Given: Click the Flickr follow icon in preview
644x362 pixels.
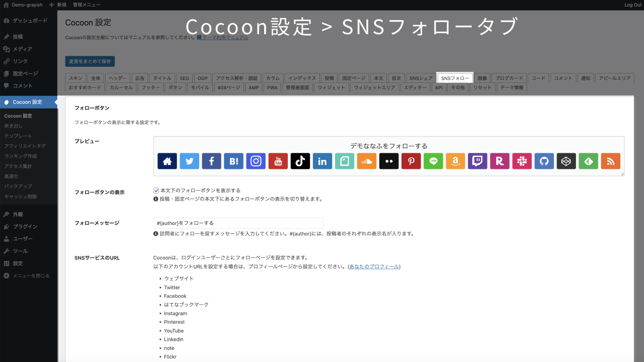Looking at the screenshot, I should [389, 161].
